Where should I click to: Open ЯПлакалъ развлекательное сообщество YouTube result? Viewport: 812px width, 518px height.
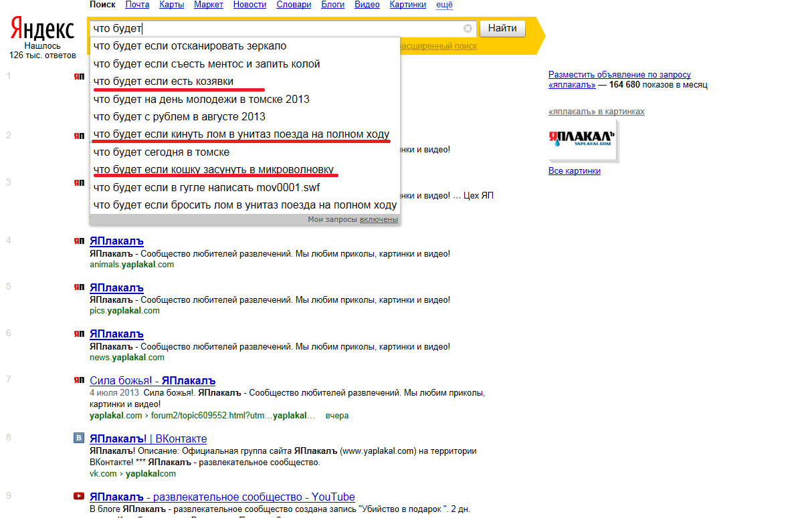[222, 497]
